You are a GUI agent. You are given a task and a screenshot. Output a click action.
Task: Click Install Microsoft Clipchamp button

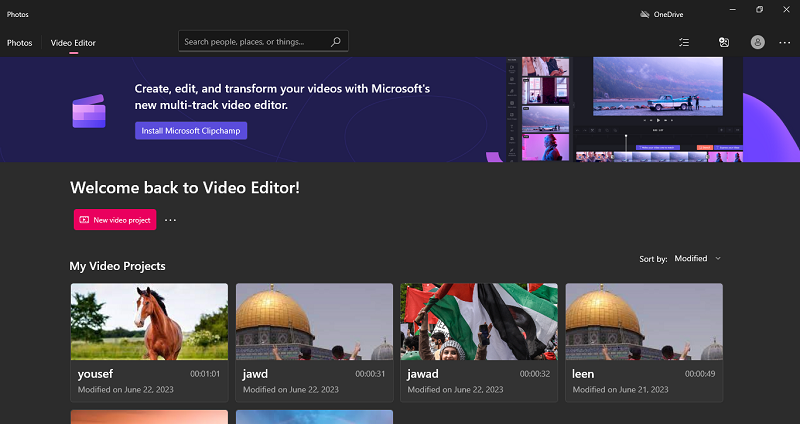[x=191, y=131]
